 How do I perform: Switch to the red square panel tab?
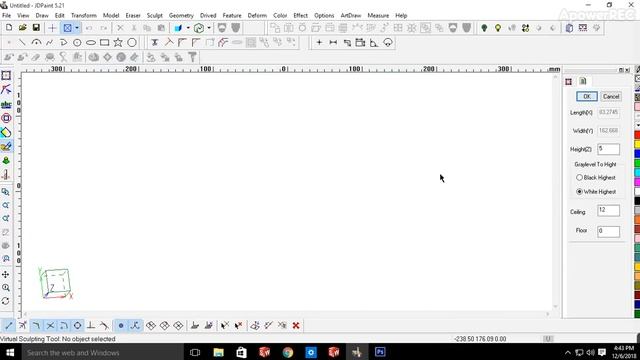pyautogui.click(x=569, y=81)
